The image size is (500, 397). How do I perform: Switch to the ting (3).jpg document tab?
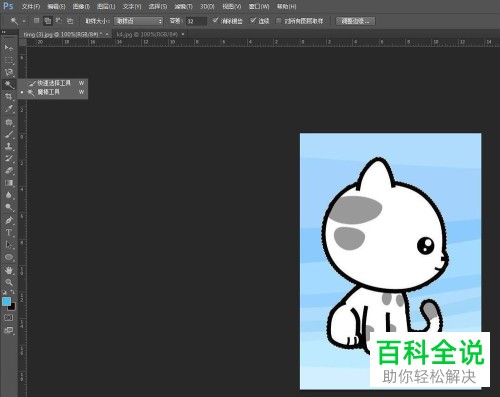click(63, 34)
